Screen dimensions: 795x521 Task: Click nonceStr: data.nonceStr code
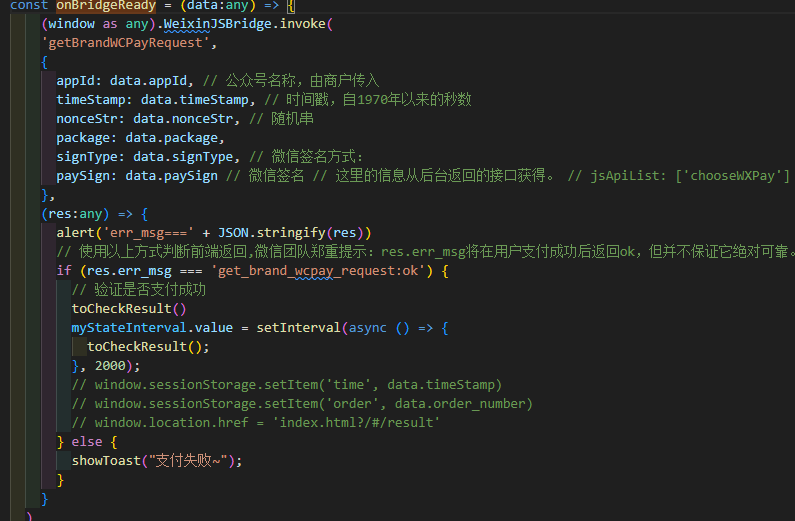point(148,119)
